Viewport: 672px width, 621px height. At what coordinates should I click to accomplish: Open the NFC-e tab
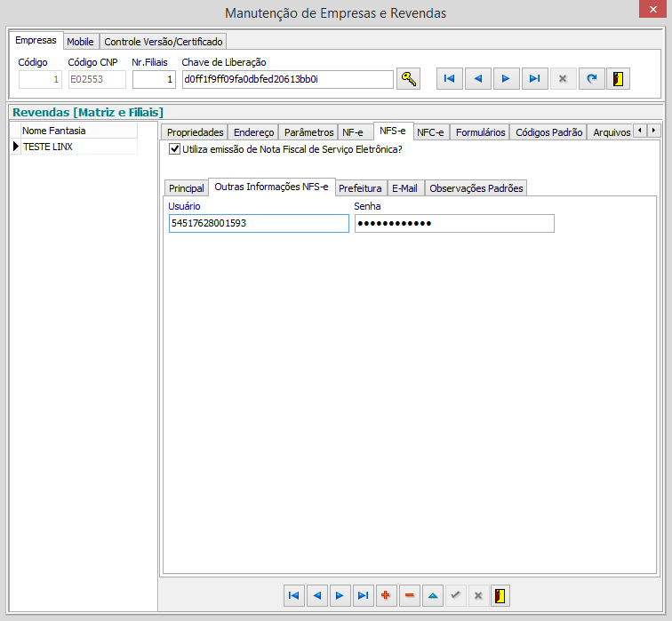tap(430, 132)
